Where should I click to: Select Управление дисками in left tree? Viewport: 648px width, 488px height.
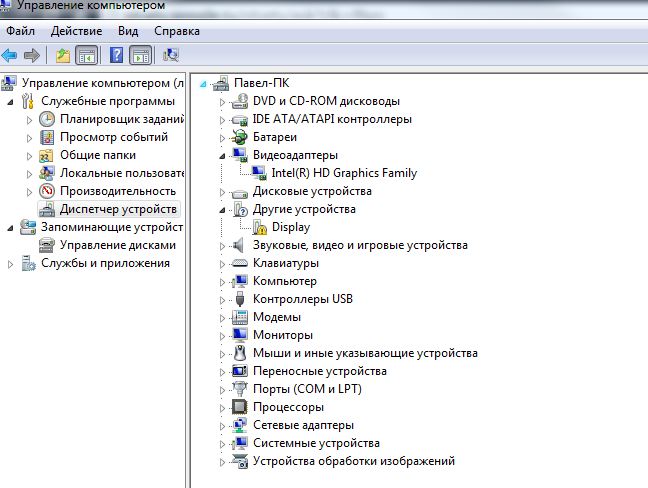pyautogui.click(x=118, y=245)
